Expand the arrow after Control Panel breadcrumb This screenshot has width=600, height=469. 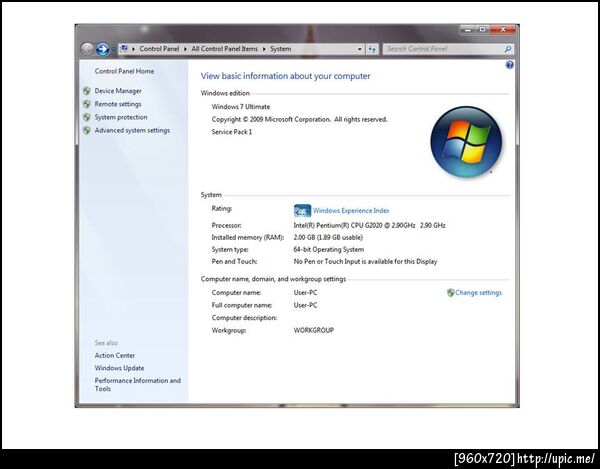185,49
